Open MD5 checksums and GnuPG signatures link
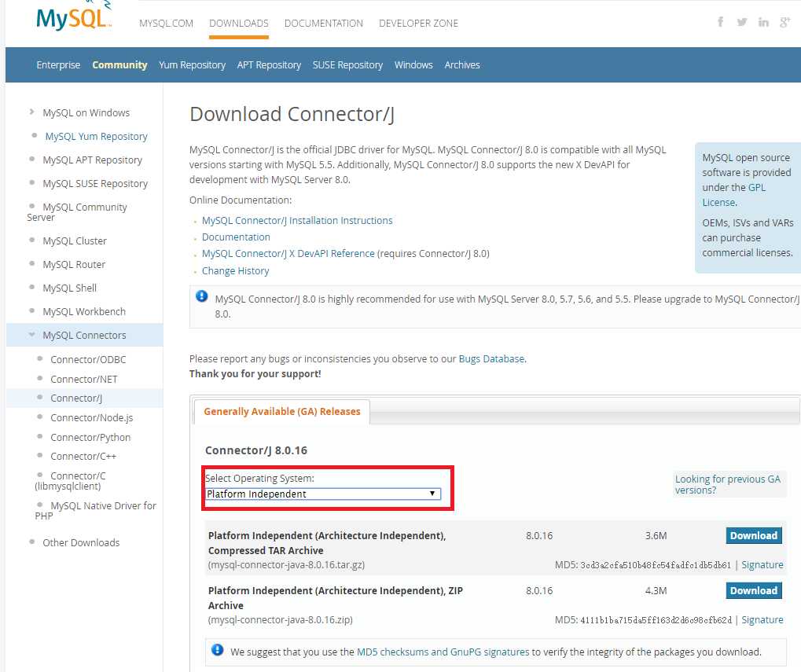 click(x=443, y=652)
